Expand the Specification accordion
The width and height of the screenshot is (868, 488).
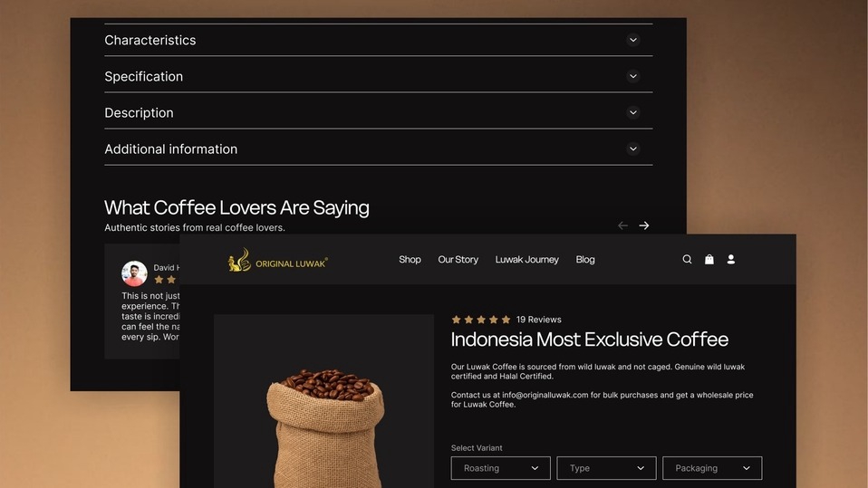pos(378,76)
